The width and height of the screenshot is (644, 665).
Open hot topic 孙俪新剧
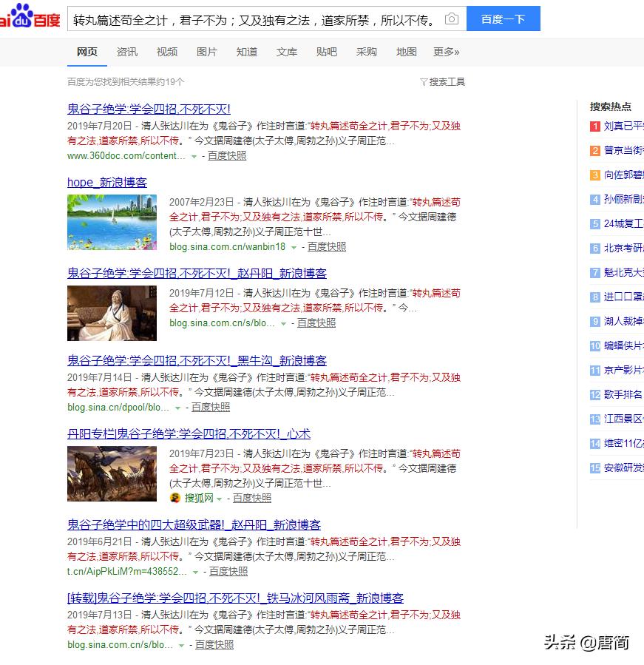pos(621,200)
